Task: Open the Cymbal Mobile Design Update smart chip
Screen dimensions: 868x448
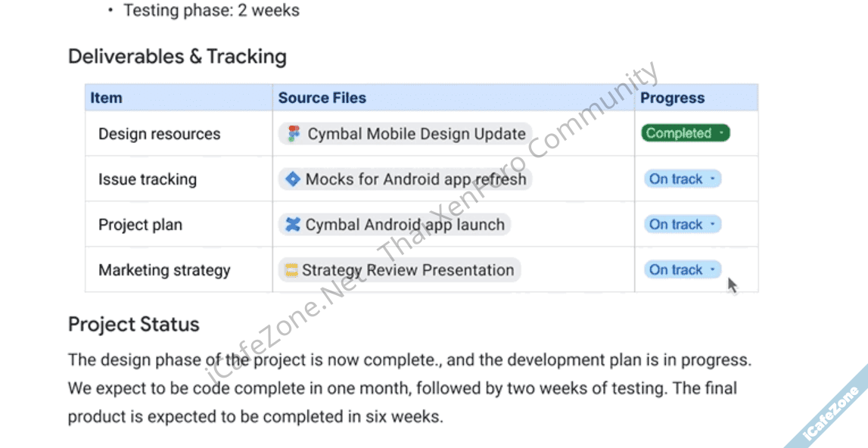Action: coord(416,134)
